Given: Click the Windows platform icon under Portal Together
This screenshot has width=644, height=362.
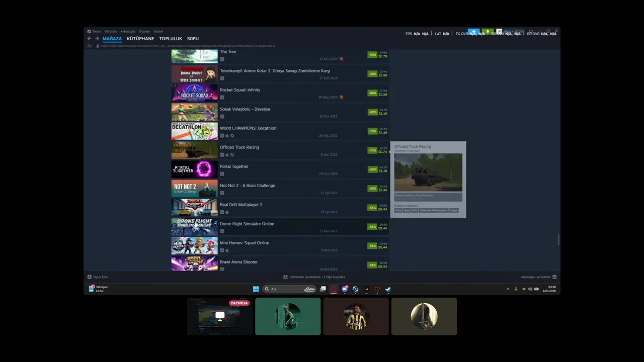Looking at the screenshot, I should [x=222, y=173].
